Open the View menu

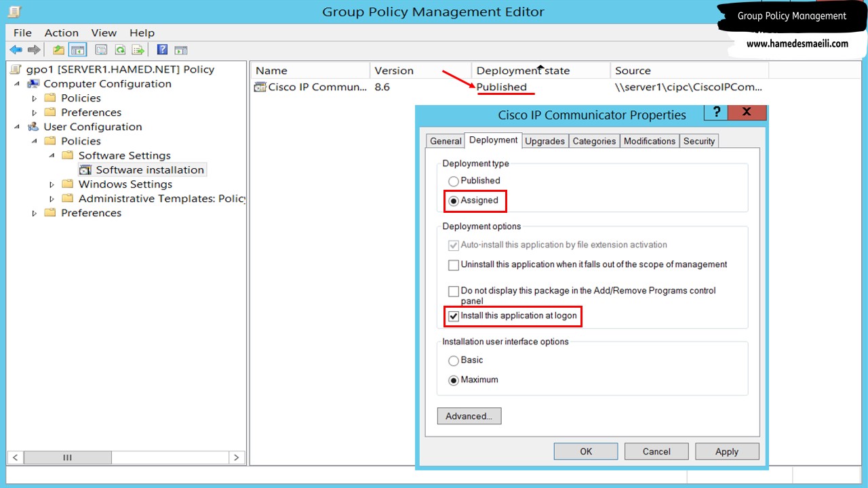click(x=104, y=33)
